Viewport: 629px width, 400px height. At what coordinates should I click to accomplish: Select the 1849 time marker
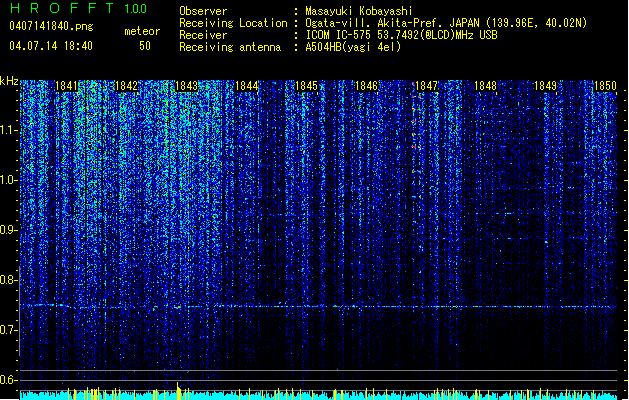click(x=546, y=86)
